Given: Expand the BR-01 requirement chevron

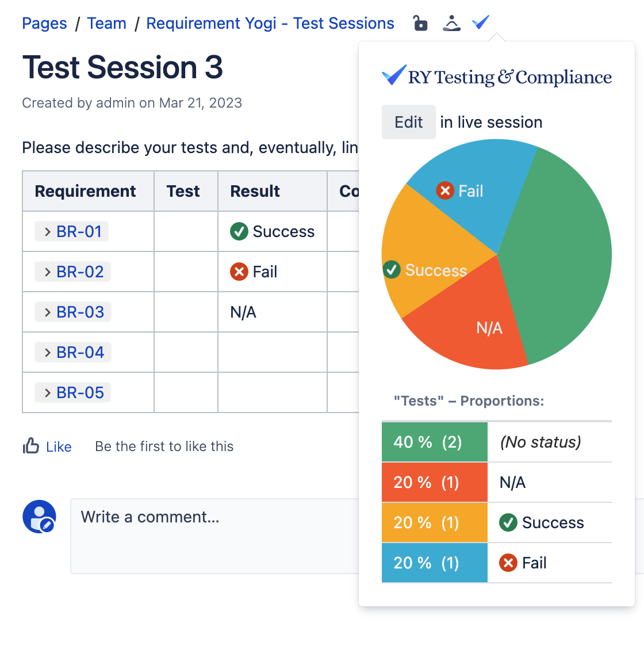Looking at the screenshot, I should click(x=47, y=231).
